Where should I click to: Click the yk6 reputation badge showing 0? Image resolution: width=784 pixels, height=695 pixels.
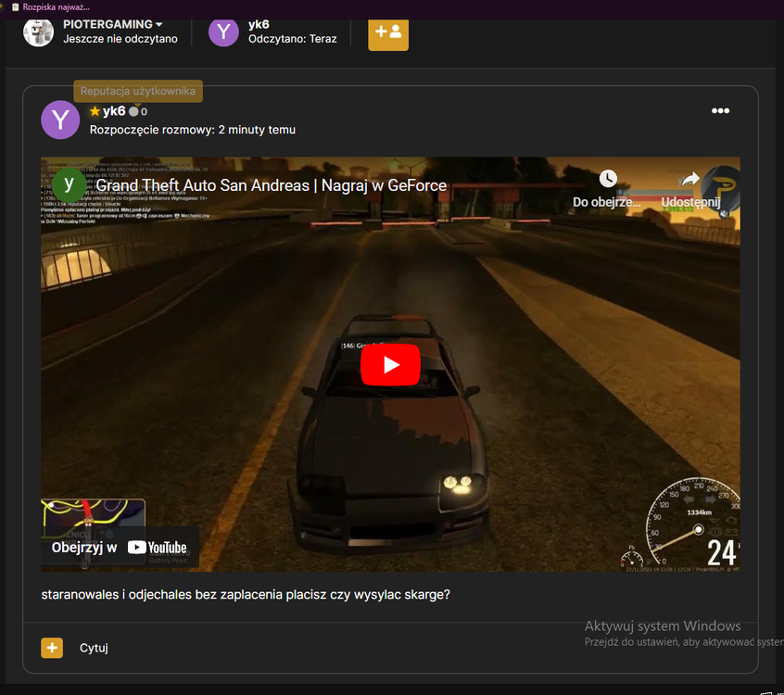[138, 111]
